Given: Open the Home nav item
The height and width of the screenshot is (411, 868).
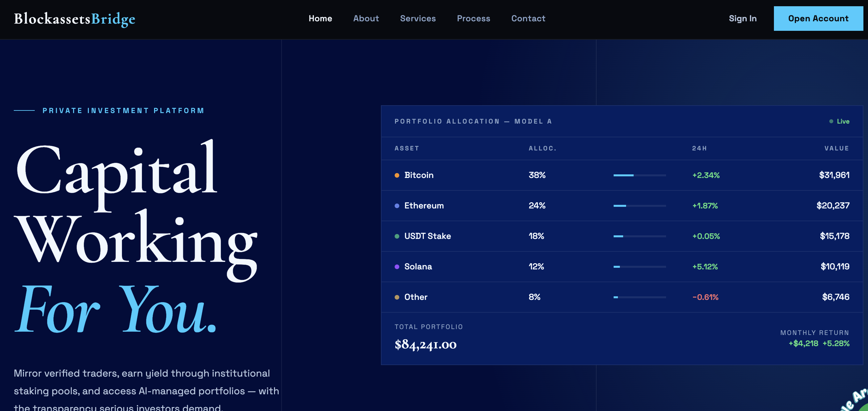Looking at the screenshot, I should (320, 19).
